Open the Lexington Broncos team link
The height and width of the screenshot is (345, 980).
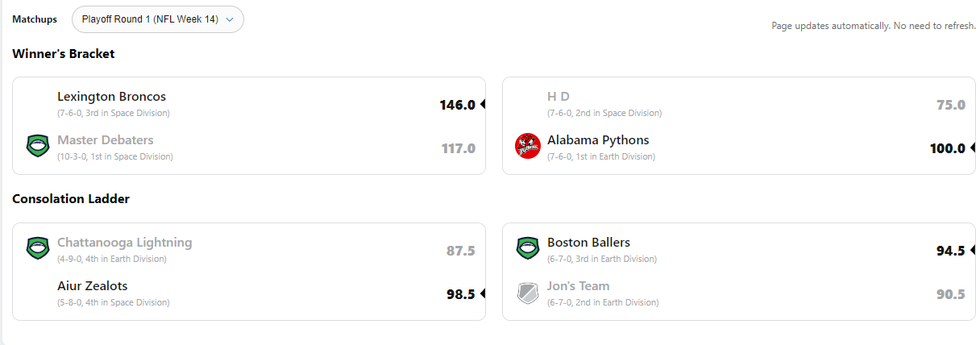pos(111,97)
